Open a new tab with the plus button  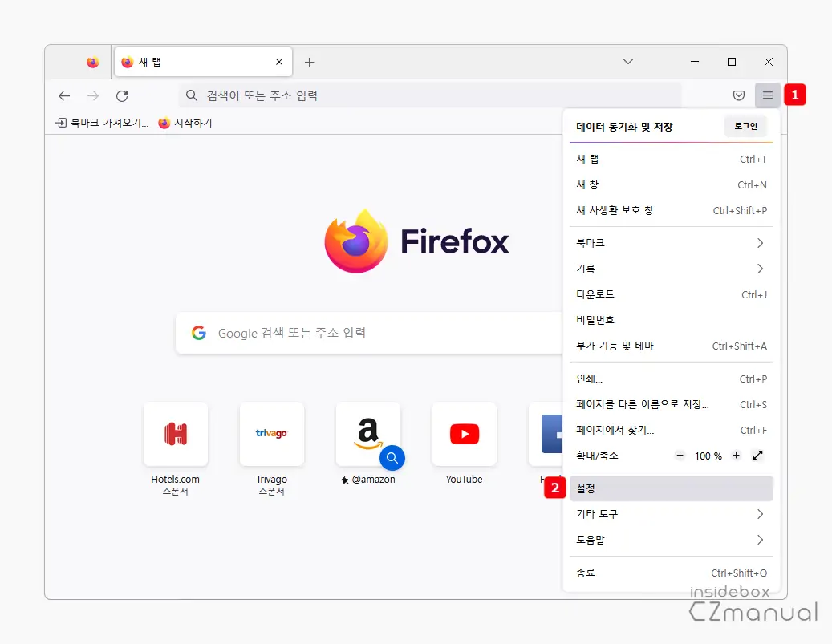[x=310, y=62]
